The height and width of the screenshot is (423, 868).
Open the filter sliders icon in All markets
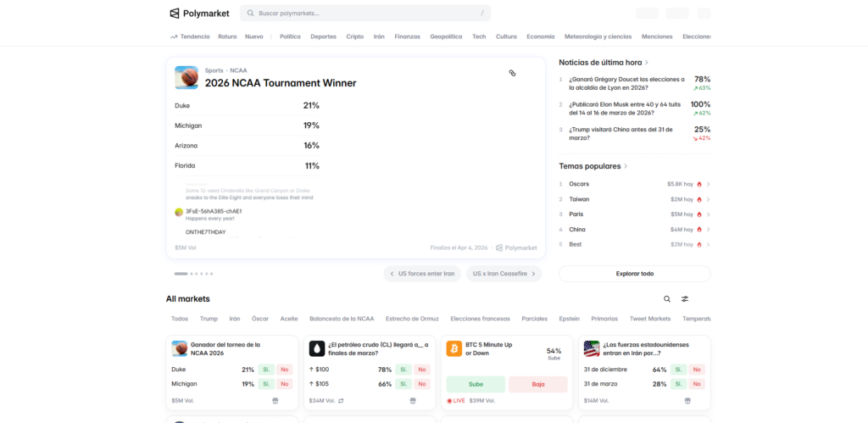[685, 299]
